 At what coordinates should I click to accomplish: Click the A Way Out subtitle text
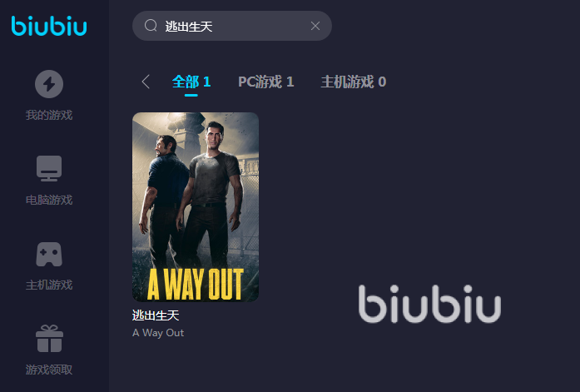pos(158,333)
